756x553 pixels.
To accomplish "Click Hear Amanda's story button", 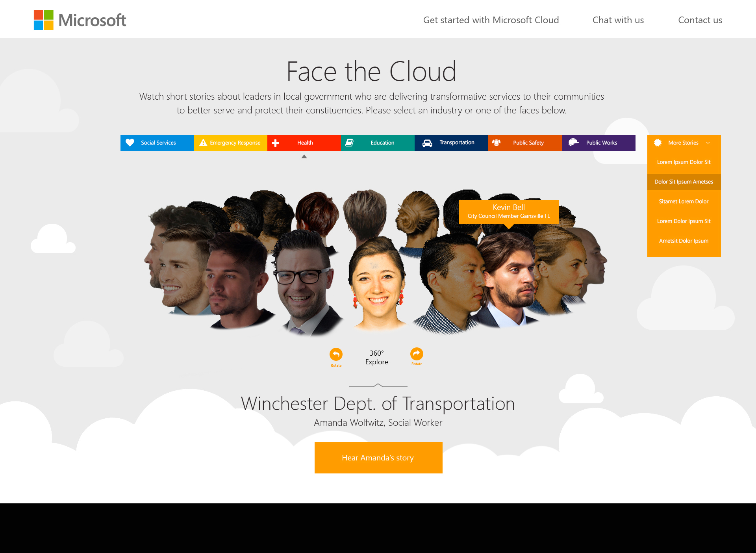I will click(x=378, y=458).
